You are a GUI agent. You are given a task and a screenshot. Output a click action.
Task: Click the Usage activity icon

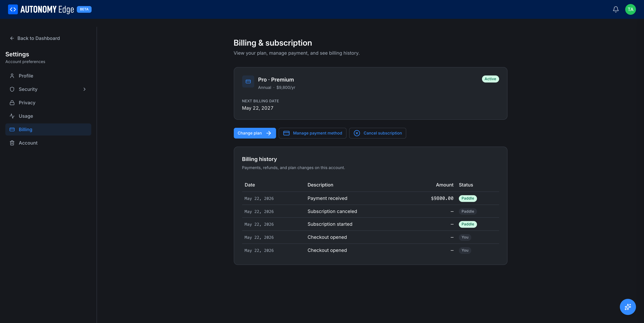coord(12,116)
